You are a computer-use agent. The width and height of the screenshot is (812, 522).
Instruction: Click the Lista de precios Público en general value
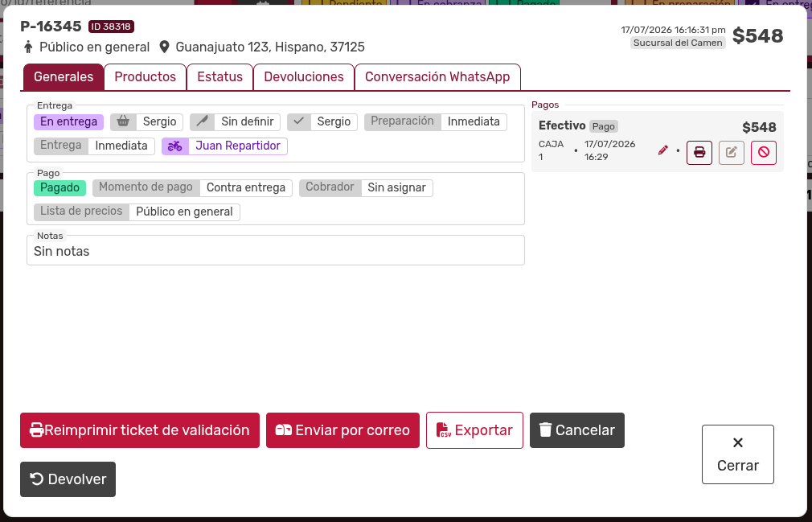pos(184,212)
